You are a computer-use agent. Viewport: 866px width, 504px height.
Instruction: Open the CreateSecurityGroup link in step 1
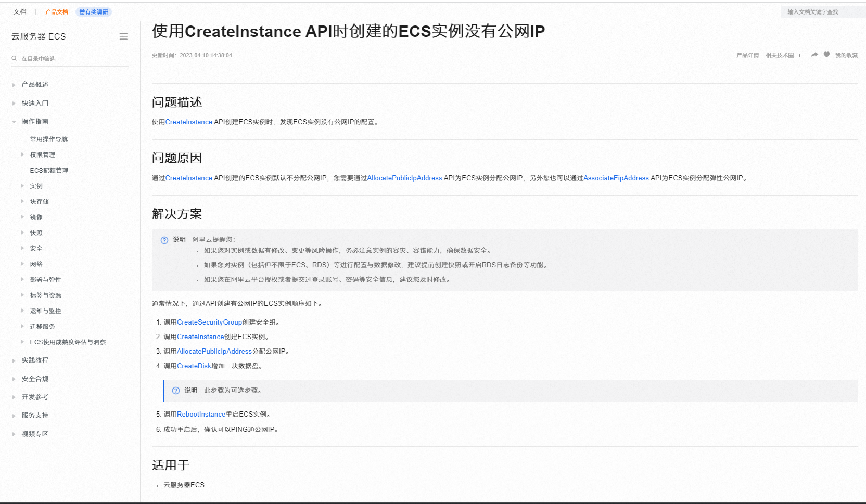tap(209, 322)
